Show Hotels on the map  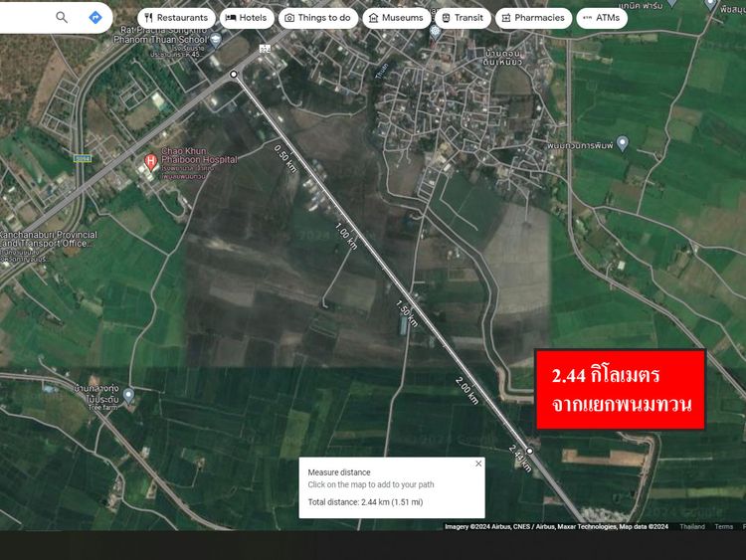pos(245,18)
